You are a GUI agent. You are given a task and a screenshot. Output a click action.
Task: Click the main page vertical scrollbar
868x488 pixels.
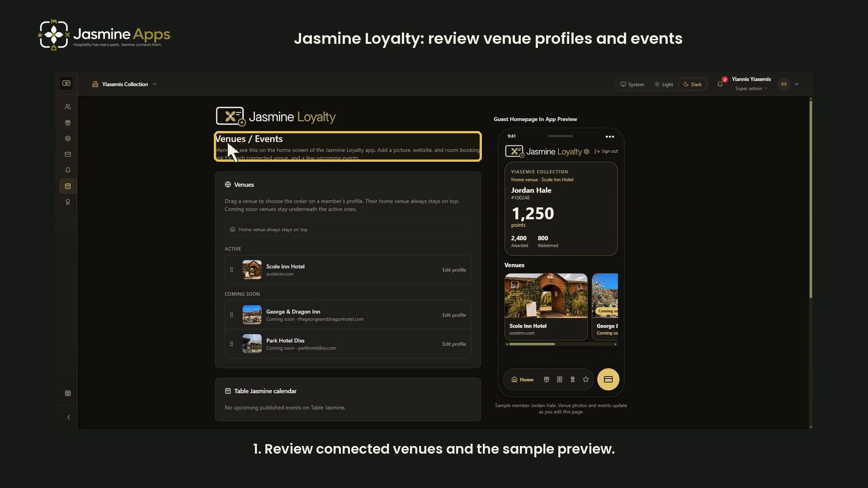point(811,199)
